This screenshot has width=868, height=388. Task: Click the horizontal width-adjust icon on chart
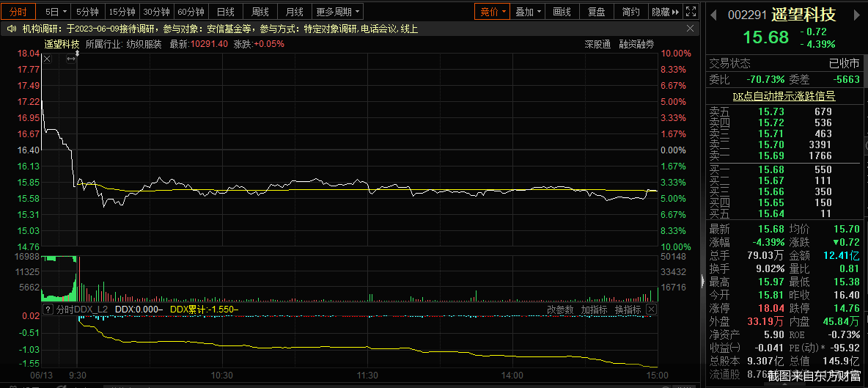coord(71,59)
